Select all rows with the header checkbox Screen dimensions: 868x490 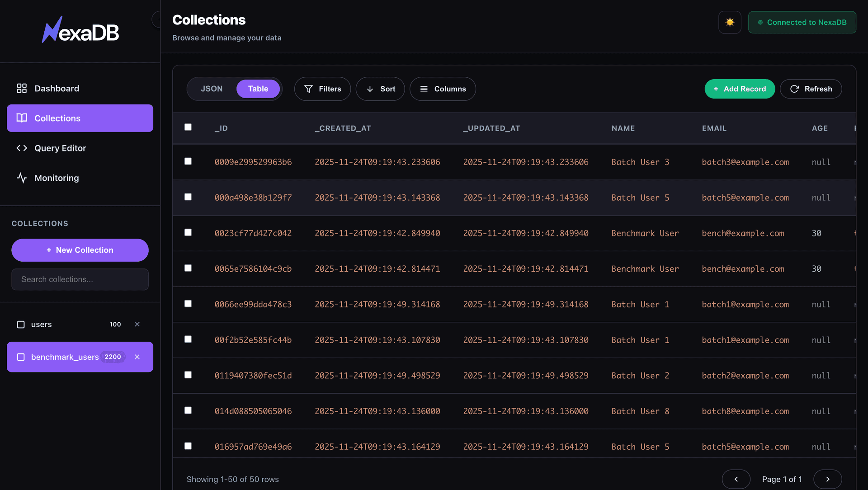tap(188, 127)
